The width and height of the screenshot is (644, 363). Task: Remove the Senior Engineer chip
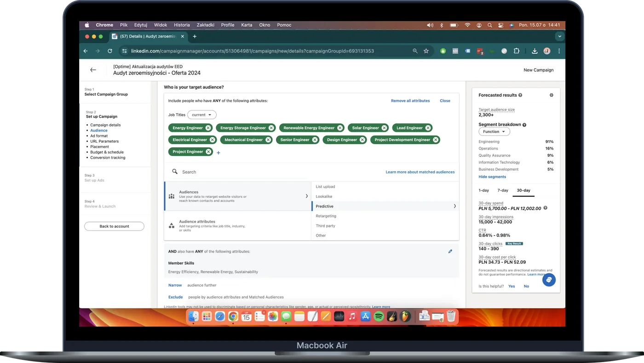[x=315, y=140]
